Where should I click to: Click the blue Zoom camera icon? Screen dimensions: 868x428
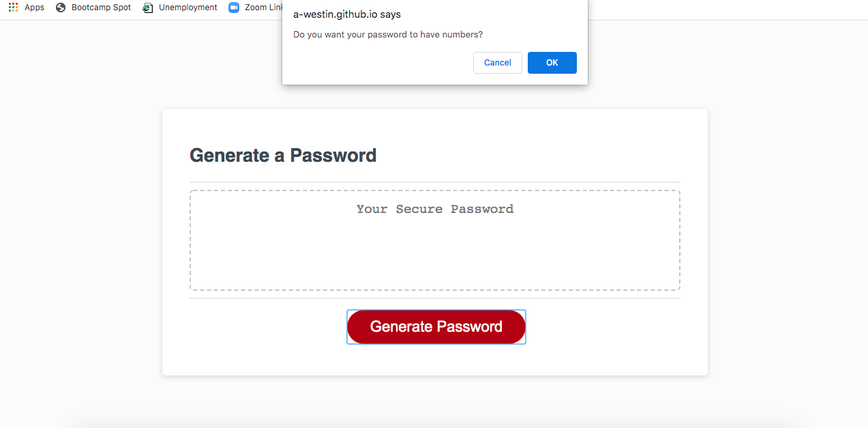coord(233,7)
